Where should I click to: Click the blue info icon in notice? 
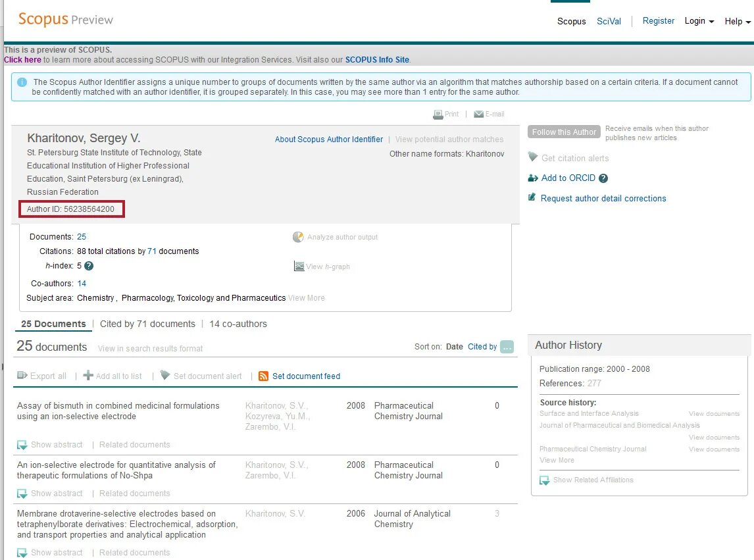point(22,82)
